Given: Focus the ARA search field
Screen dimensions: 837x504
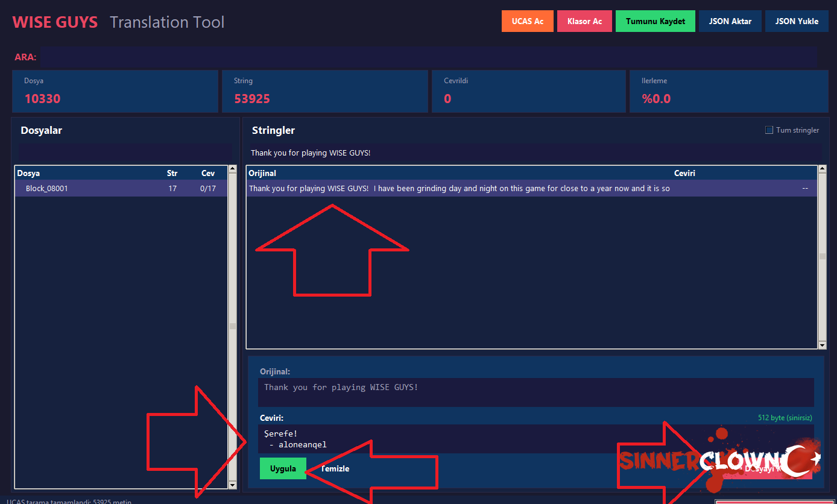Looking at the screenshot, I should [422, 57].
